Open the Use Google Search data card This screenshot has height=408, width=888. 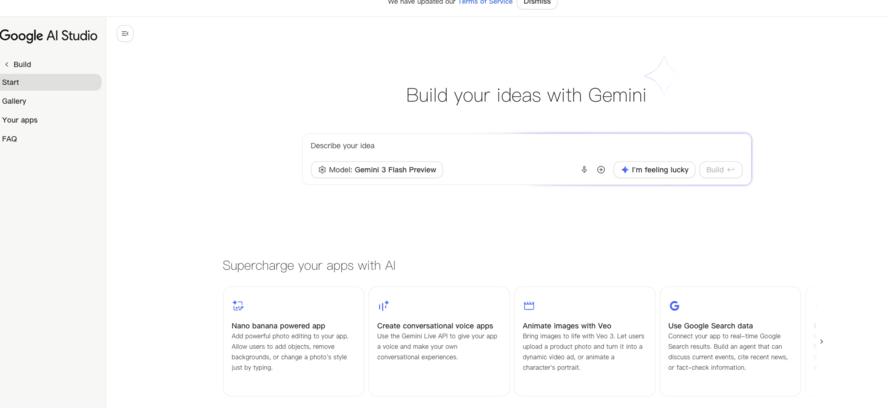pyautogui.click(x=730, y=341)
